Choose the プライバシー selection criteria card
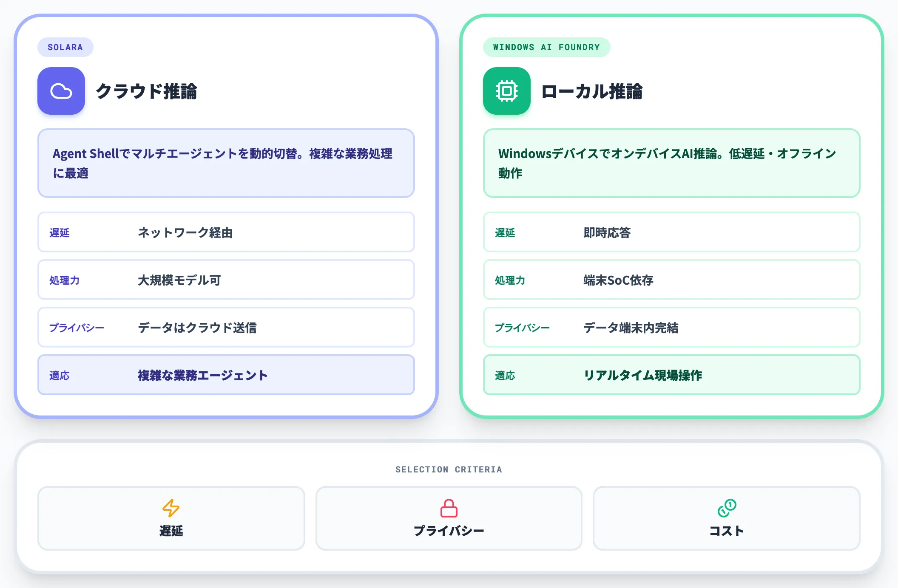This screenshot has height=588, width=898. pos(449,518)
